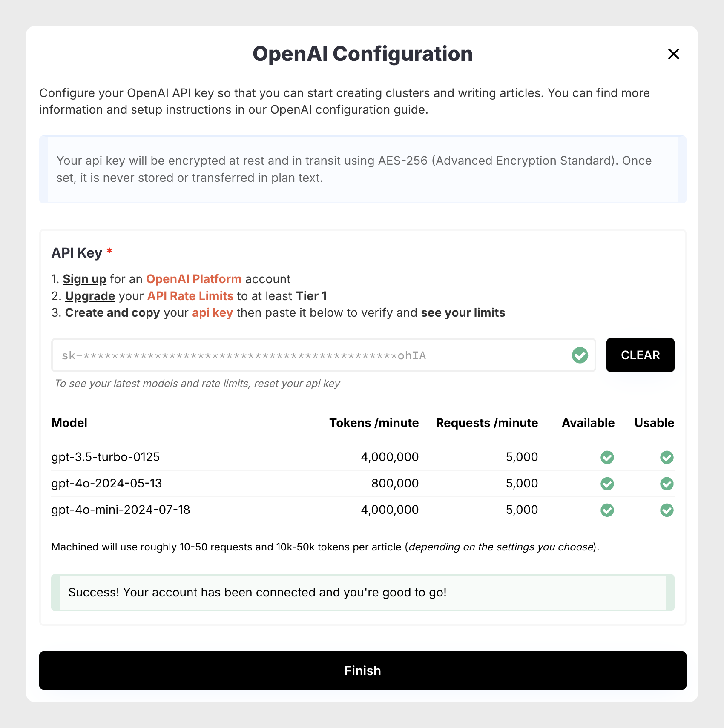Open the Create and copy link

[x=112, y=313]
